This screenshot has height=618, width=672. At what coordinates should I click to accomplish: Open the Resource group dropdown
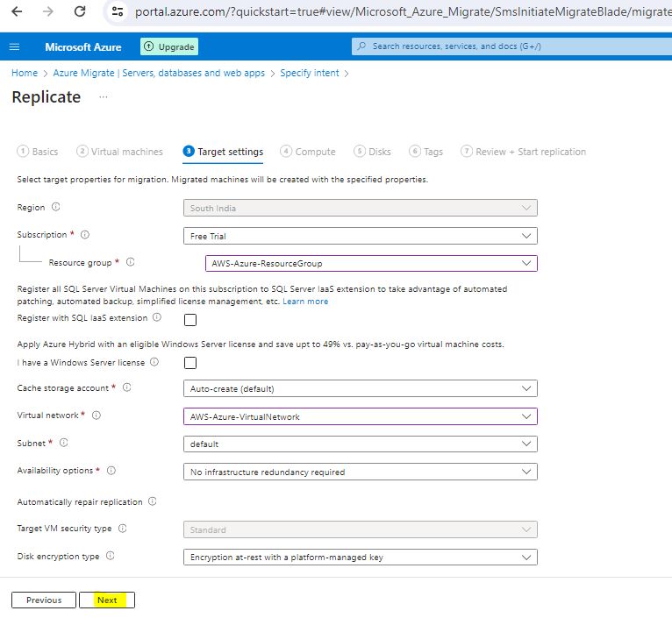tap(370, 263)
